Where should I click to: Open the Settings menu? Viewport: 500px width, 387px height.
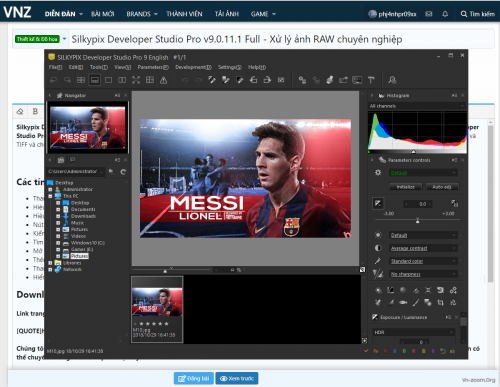(230, 67)
